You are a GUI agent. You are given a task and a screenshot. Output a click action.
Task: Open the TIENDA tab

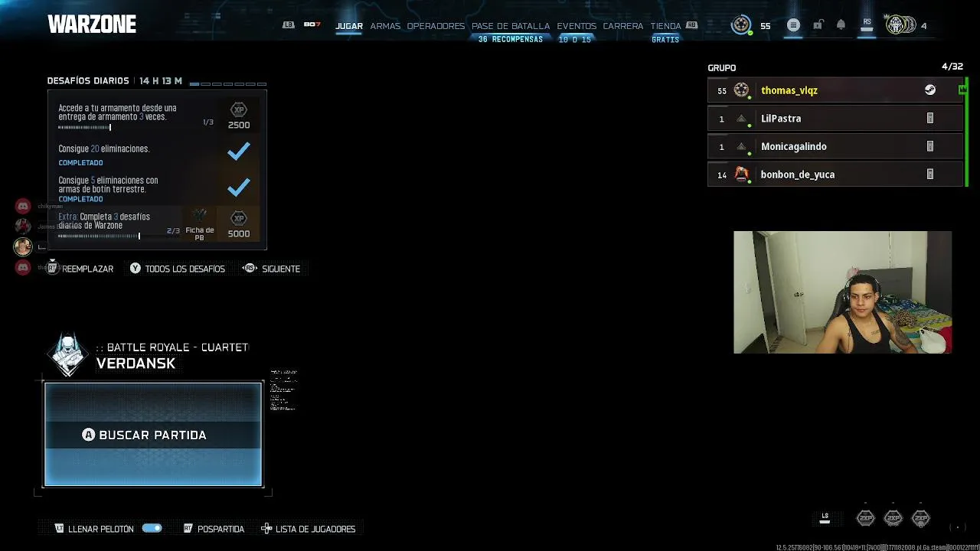(665, 26)
